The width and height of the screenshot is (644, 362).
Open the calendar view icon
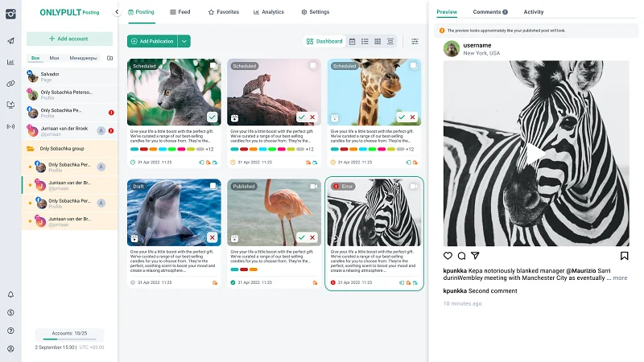point(352,41)
